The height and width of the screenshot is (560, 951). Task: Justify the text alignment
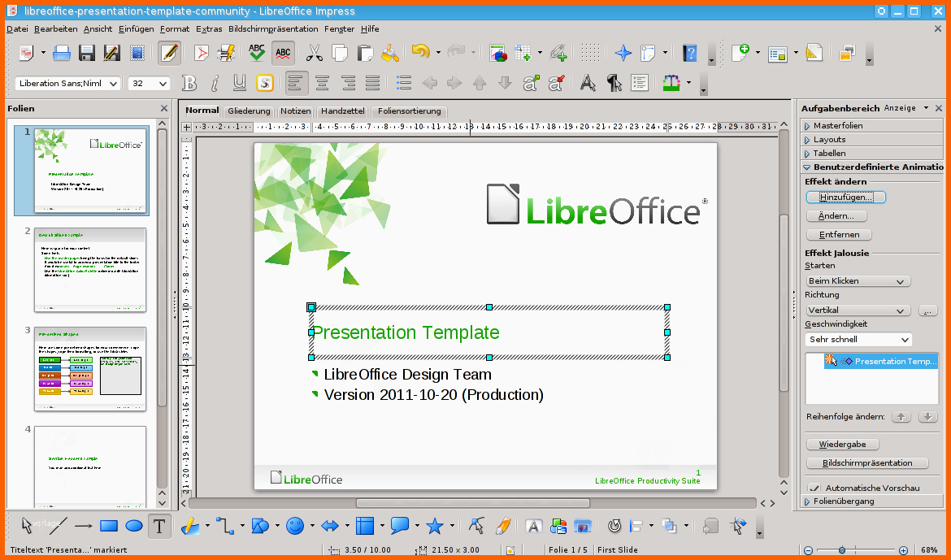372,83
